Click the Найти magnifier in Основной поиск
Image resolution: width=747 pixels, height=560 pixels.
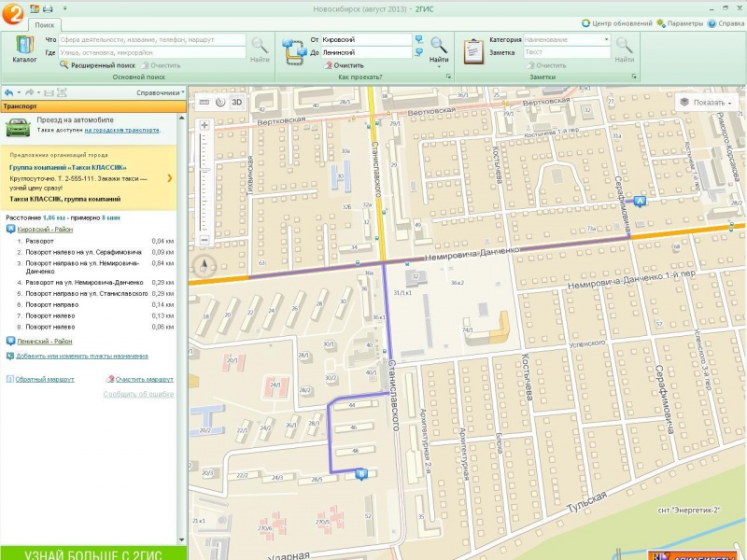pyautogui.click(x=260, y=49)
